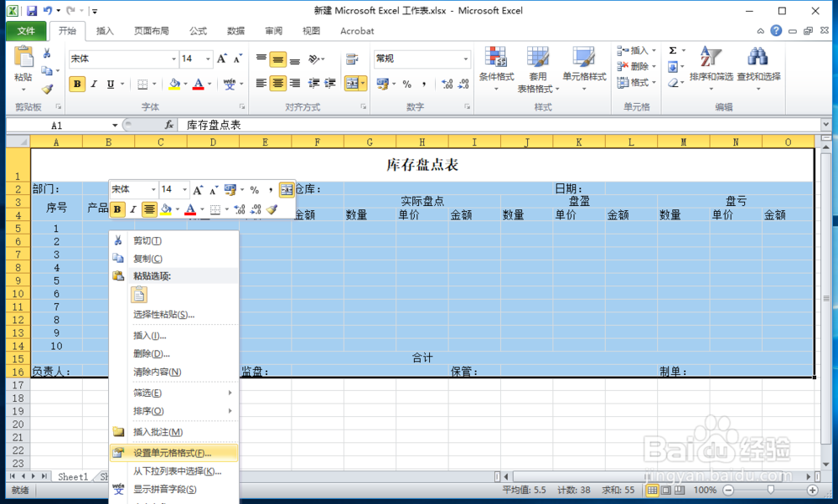The height and width of the screenshot is (504, 838).
Task: Click the Save icon in quick access toolbar
Action: coord(31,11)
